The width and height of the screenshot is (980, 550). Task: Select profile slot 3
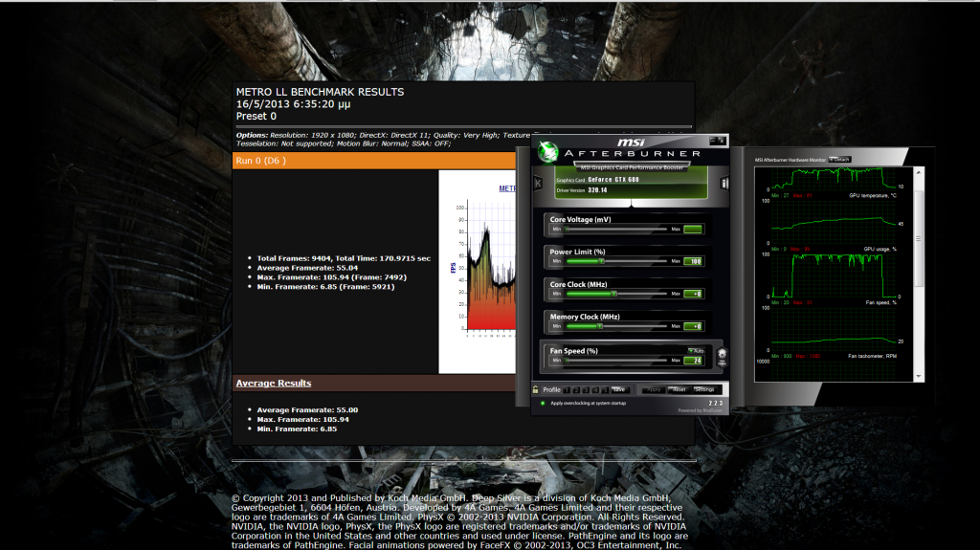coord(585,389)
